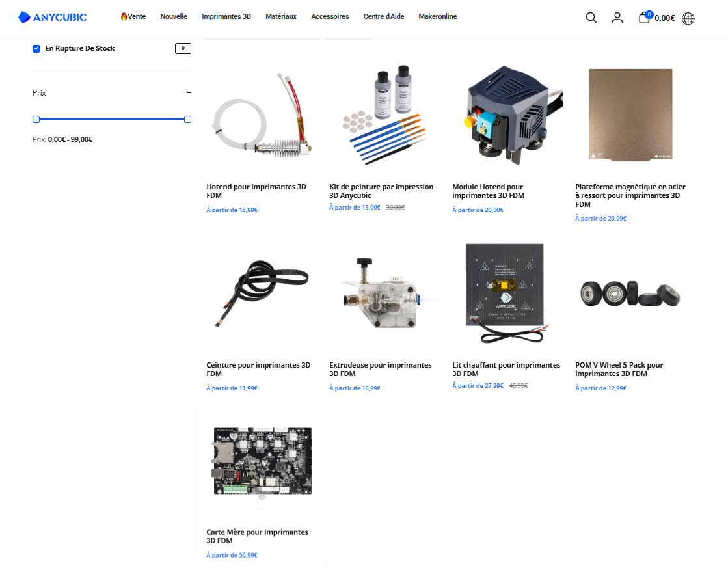Uncheck the En Rupture De Stock checkbox
Viewport: 728px width, 572px height.
tap(36, 48)
